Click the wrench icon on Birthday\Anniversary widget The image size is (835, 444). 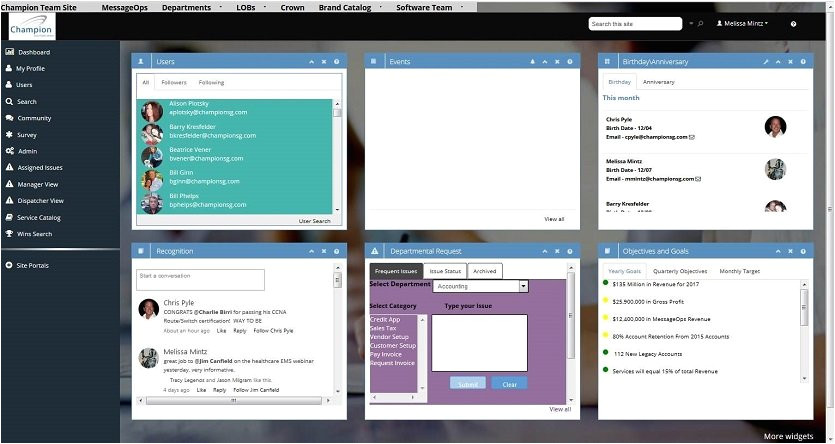coord(766,62)
